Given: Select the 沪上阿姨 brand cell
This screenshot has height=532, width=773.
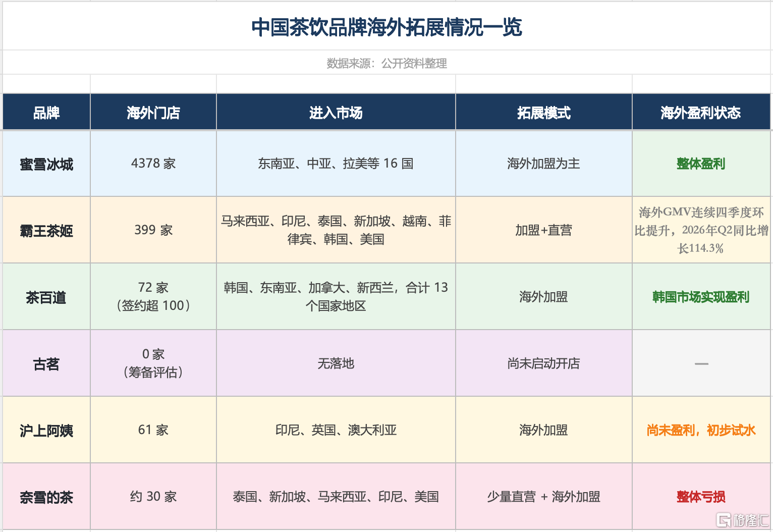Looking at the screenshot, I should 46,430.
